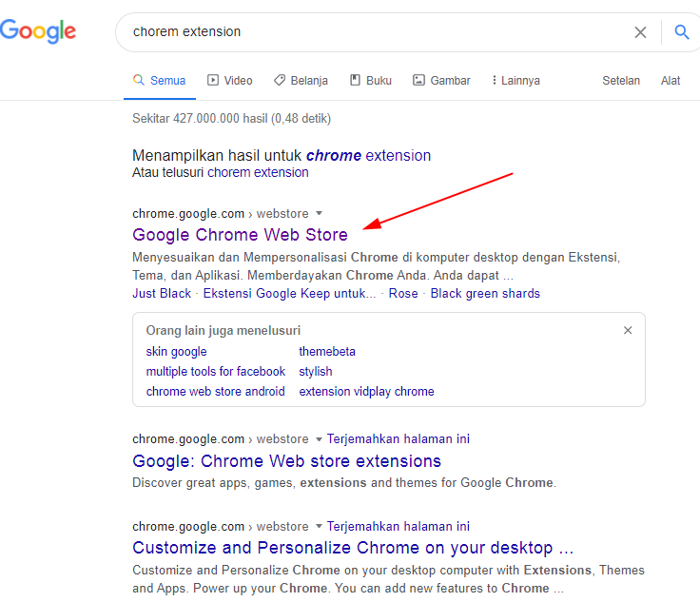Viewport: 700px width, 602px height.
Task: Open Setelan settings menu
Action: [621, 80]
